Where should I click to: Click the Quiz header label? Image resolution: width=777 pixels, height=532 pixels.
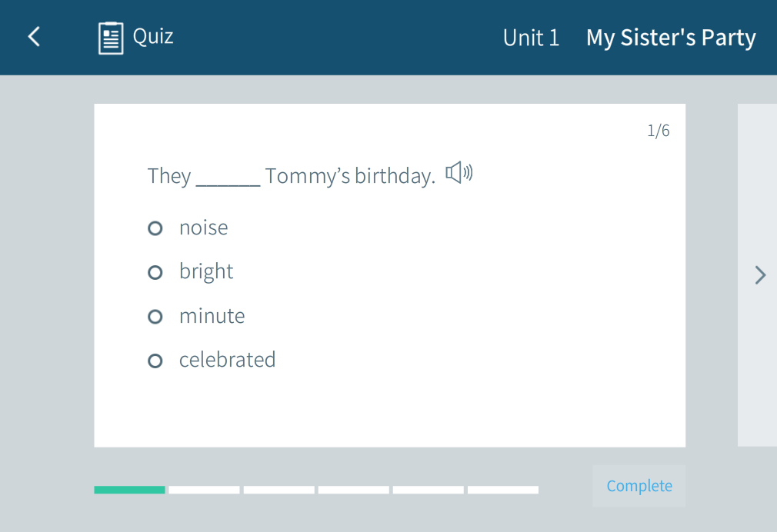coord(153,36)
